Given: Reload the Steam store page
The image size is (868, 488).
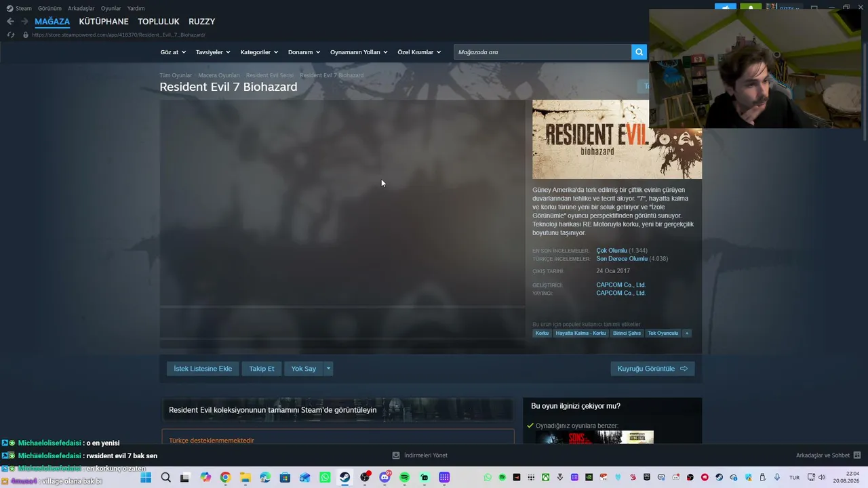Looking at the screenshot, I should pos(10,35).
